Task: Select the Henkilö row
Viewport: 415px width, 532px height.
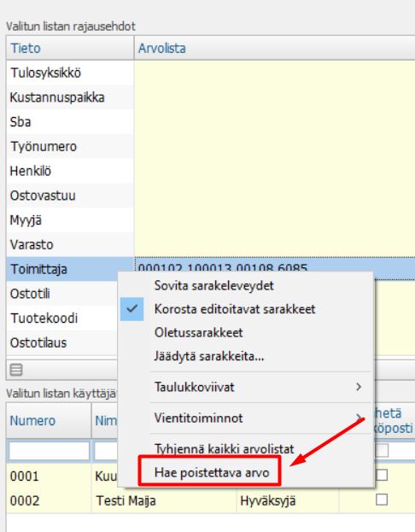Action: pos(70,171)
